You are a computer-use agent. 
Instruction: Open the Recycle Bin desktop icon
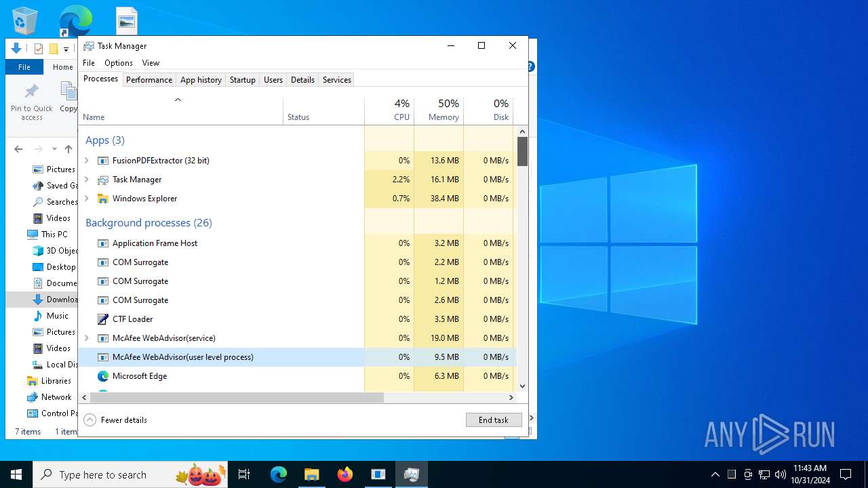(25, 20)
